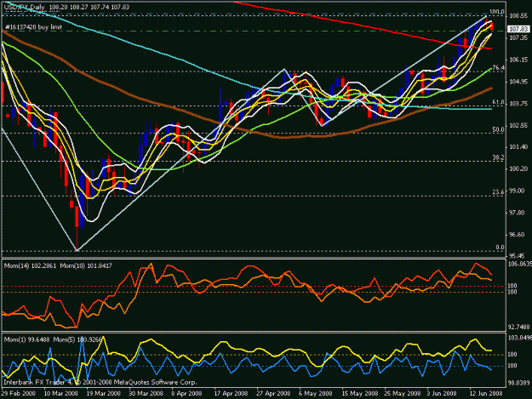532x399 pixels.
Task: Click the 99.00 price axis label
Action: point(518,191)
